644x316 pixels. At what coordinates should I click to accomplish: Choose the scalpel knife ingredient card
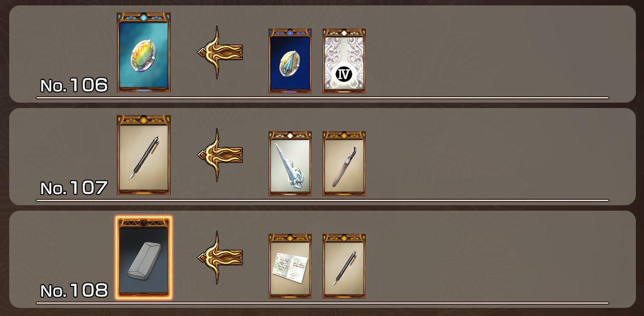coord(344,163)
